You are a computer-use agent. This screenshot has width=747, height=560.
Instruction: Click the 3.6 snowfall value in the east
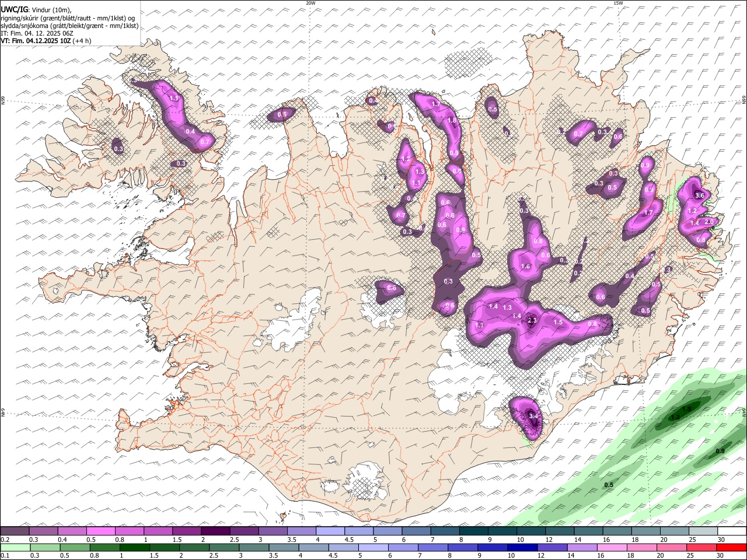(700, 195)
